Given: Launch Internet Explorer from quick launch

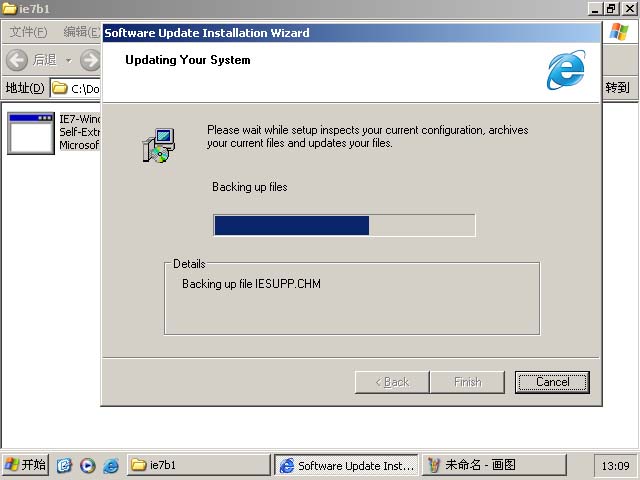Looking at the screenshot, I should coord(111,465).
